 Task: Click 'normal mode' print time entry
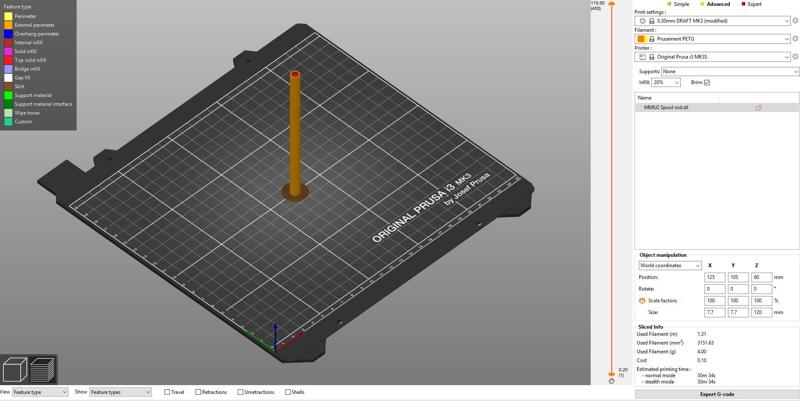coord(658,375)
